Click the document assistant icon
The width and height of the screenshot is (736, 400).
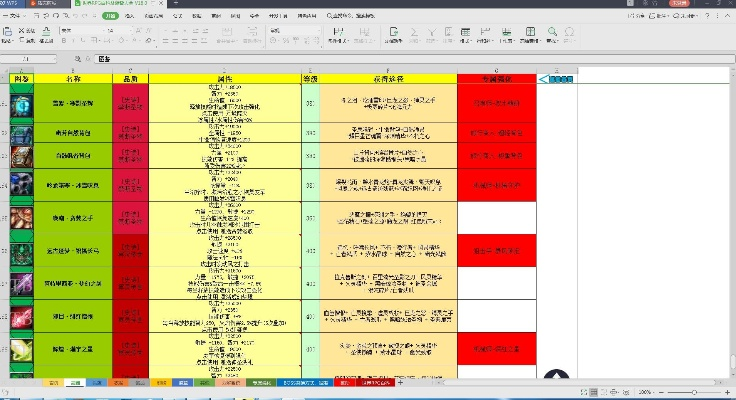click(x=393, y=32)
